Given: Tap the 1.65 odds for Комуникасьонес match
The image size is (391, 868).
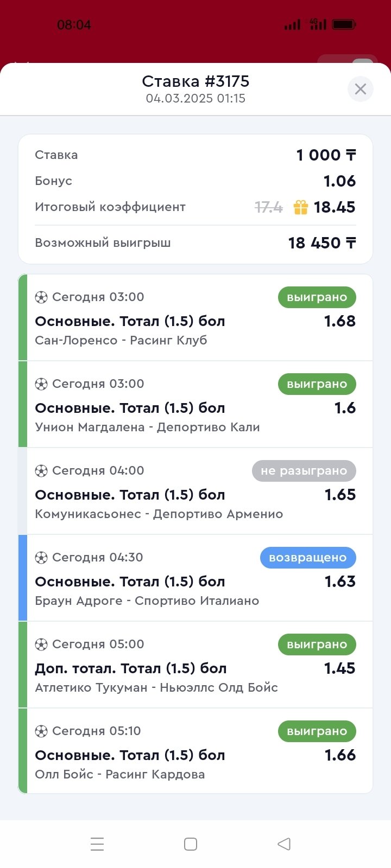Looking at the screenshot, I should pos(340,495).
